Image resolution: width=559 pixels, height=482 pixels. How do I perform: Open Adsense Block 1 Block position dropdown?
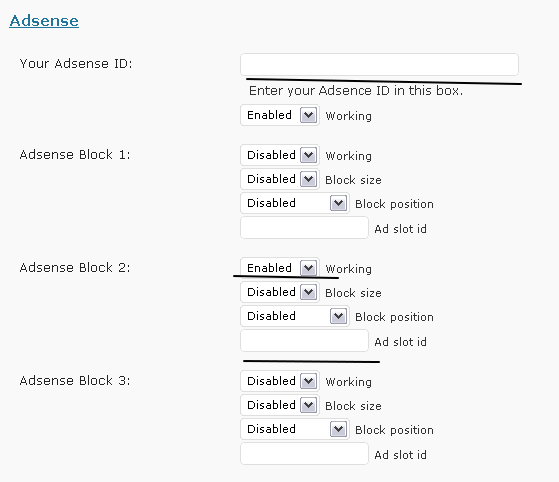[295, 203]
